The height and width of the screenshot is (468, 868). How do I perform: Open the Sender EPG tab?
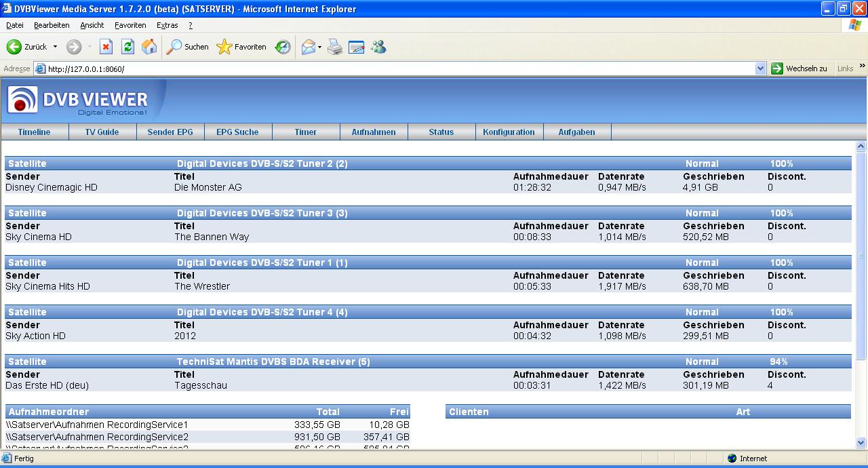(170, 132)
